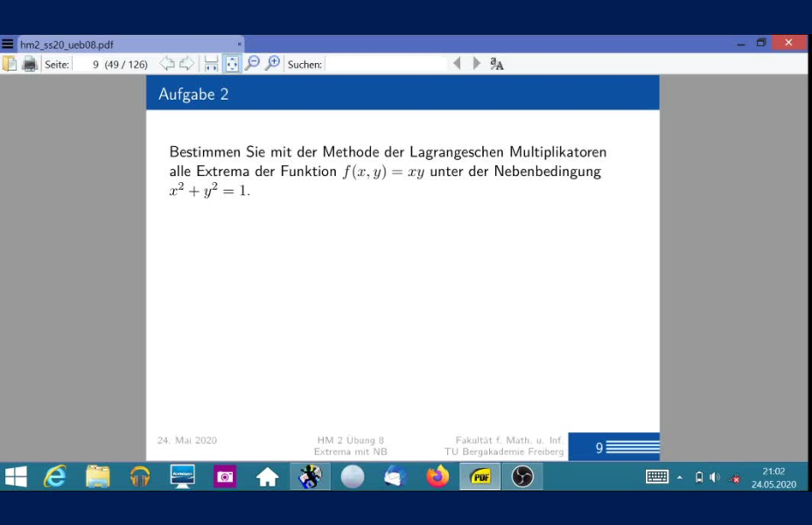The image size is (812, 525).
Task: Click the Aufgabe 2 slide heading
Action: pyautogui.click(x=193, y=94)
